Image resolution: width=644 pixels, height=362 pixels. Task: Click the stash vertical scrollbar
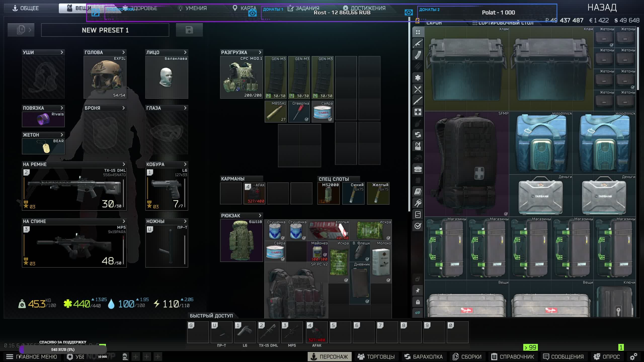(638, 58)
